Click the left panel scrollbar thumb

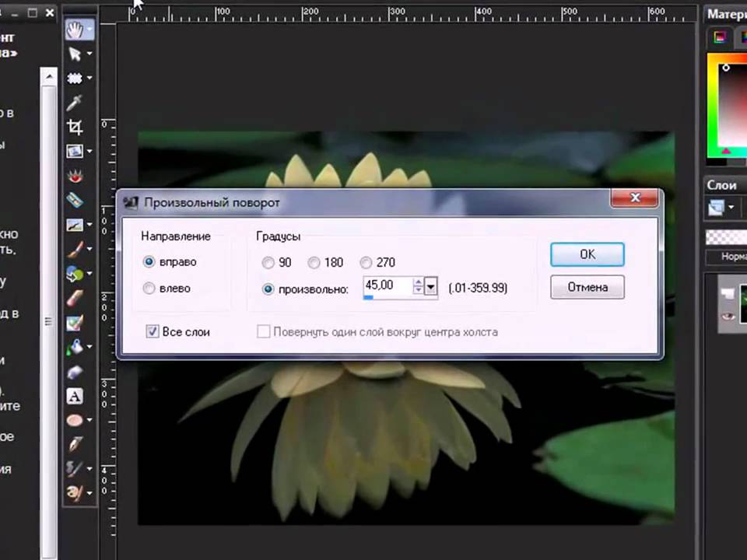click(x=48, y=322)
